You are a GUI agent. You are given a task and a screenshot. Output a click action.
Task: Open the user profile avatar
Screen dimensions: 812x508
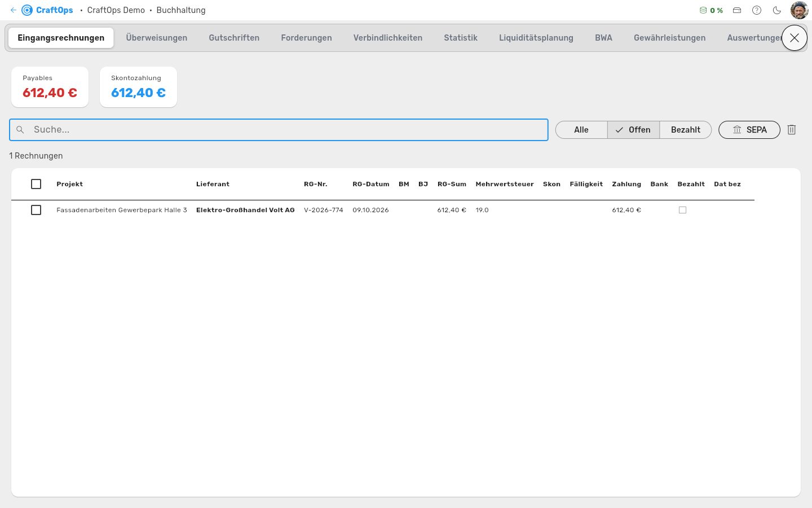point(800,10)
